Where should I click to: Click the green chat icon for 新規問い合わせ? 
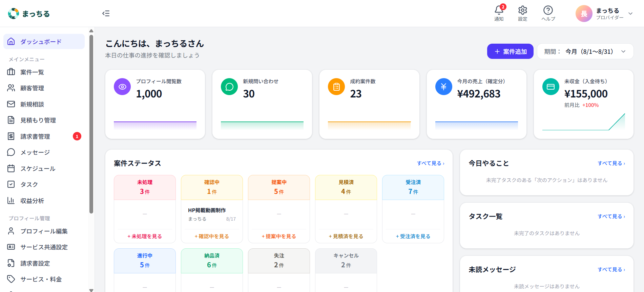[229, 87]
